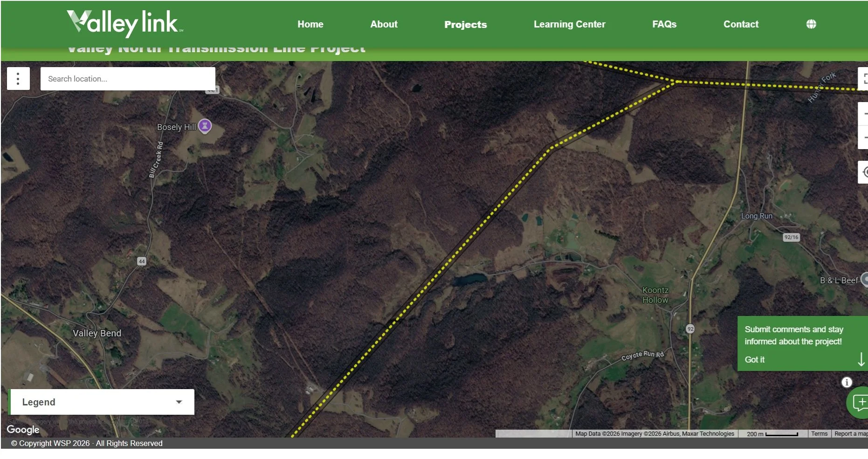Toggle fullscreen map view
This screenshot has width=868, height=459.
point(863,78)
